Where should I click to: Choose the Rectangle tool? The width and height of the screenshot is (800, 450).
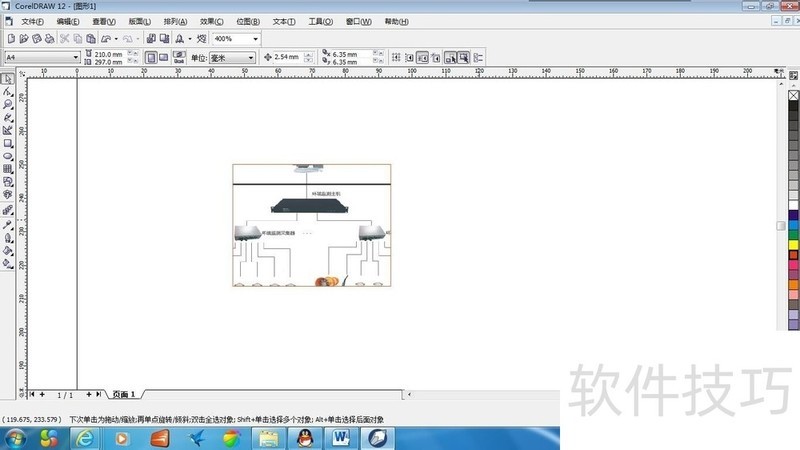[8, 143]
